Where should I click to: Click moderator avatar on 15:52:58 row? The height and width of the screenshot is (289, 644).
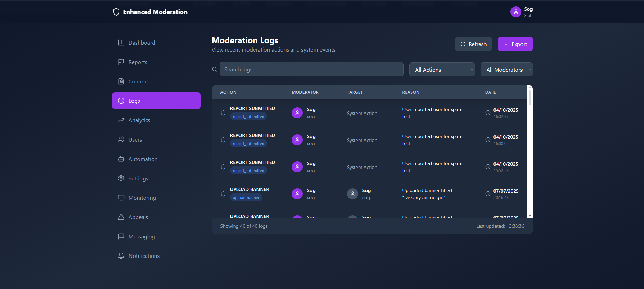tap(297, 167)
